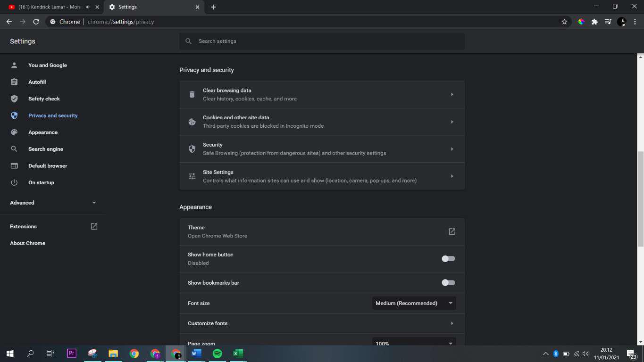Click the Theme open-in-new-window icon
This screenshot has width=644, height=362.
click(x=452, y=231)
